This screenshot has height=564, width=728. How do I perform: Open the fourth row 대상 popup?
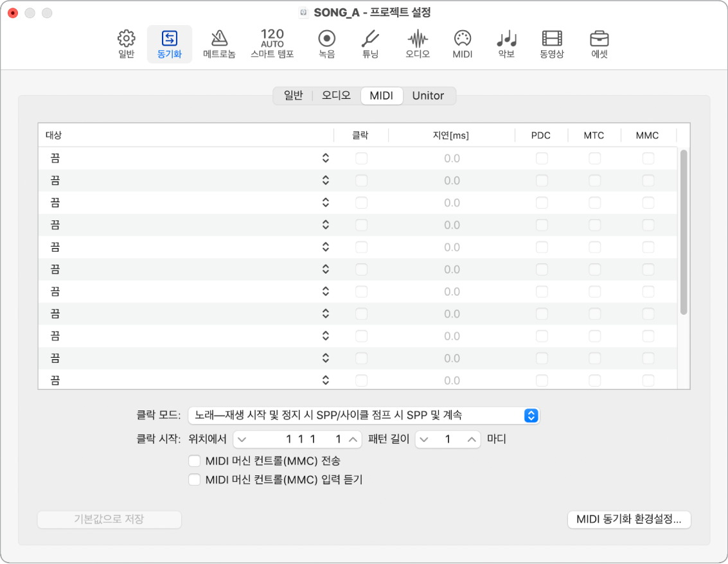pos(188,225)
